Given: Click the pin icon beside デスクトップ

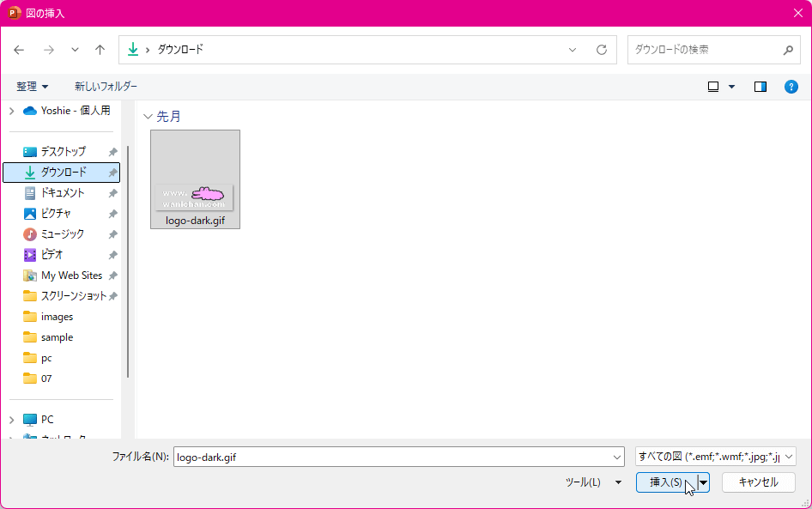Looking at the screenshot, I should (x=112, y=152).
